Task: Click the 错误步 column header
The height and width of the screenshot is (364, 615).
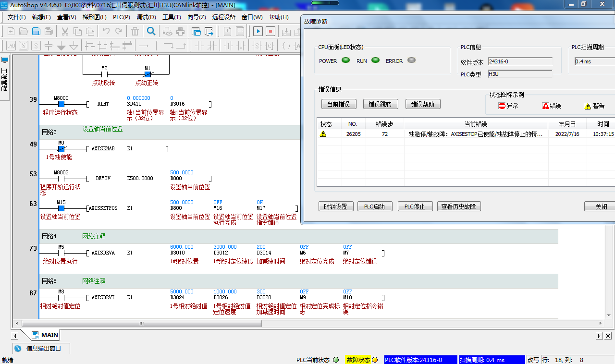Action: [384, 124]
